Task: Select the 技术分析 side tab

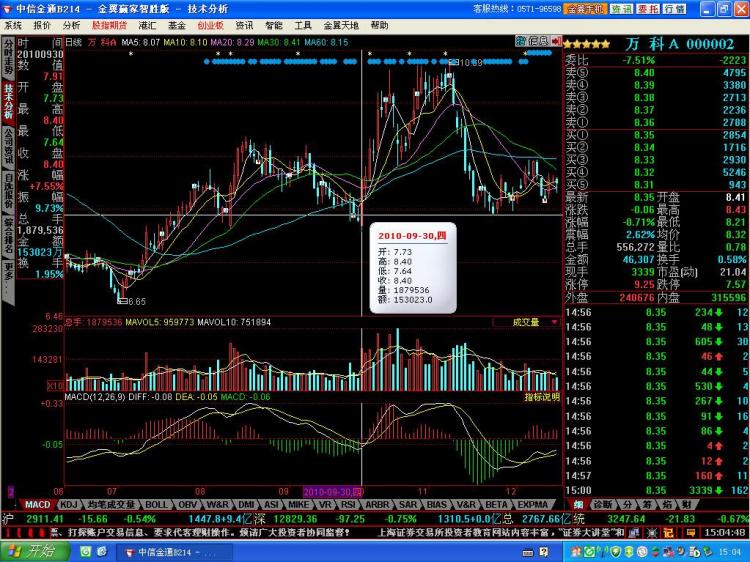Action: pos(9,101)
